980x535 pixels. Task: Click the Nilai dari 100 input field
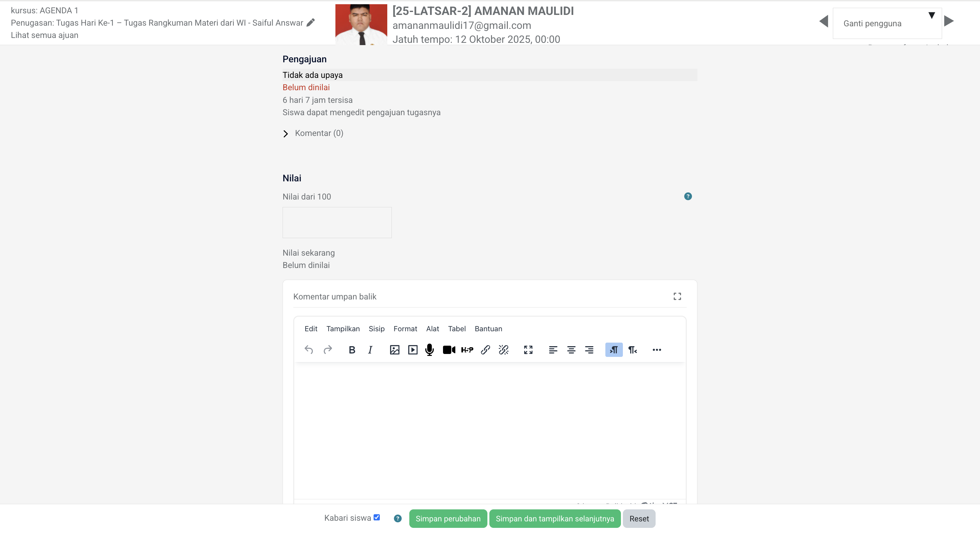[x=337, y=222]
